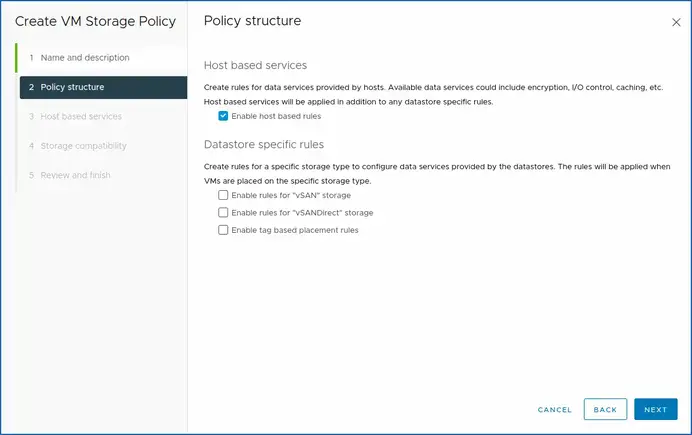Click the Policy structure page heading
This screenshot has width=692, height=435.
pyautogui.click(x=252, y=21)
